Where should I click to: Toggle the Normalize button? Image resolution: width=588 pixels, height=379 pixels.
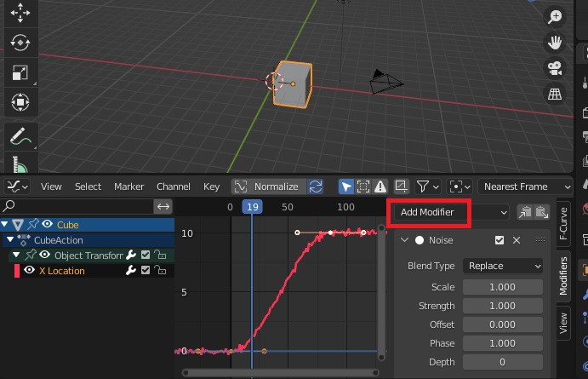point(269,187)
